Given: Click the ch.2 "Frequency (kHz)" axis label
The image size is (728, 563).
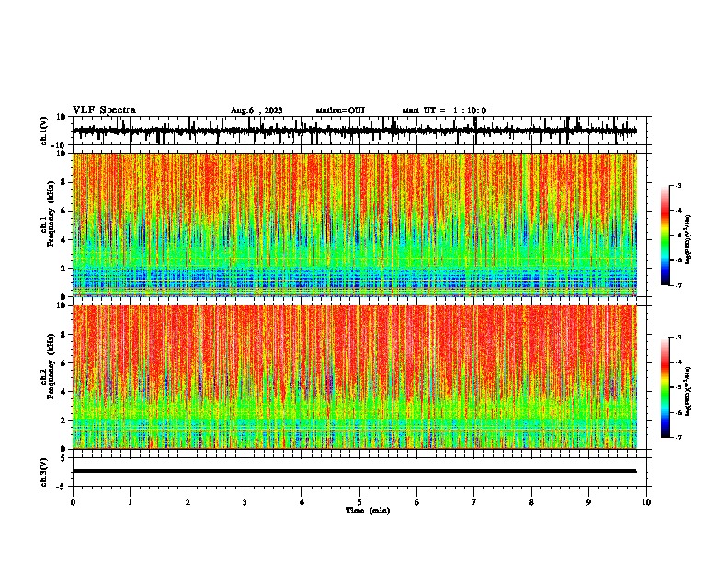Looking at the screenshot, I should (x=51, y=366).
